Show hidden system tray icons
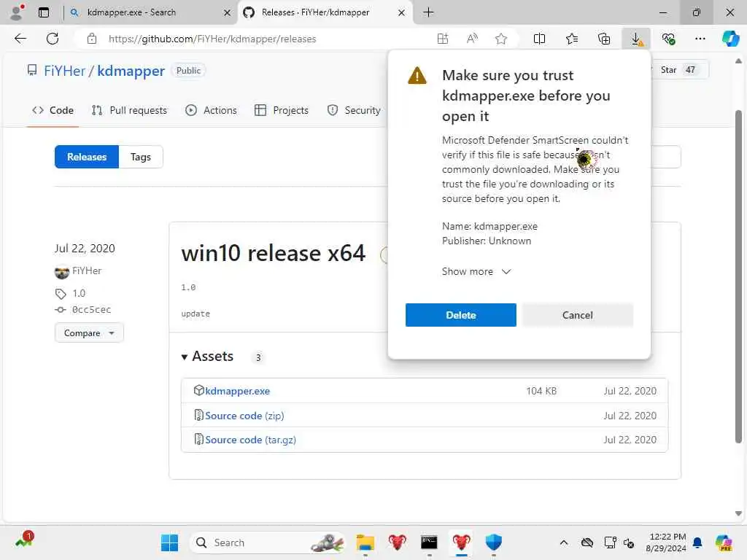Screen dimensions: 747x560 click(x=564, y=542)
